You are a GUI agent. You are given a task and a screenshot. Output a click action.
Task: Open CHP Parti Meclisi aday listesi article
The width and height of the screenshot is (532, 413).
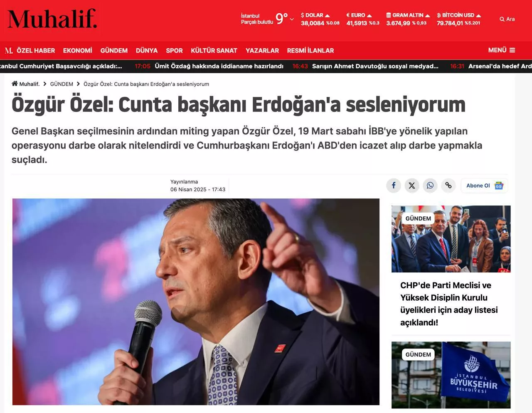tap(449, 304)
